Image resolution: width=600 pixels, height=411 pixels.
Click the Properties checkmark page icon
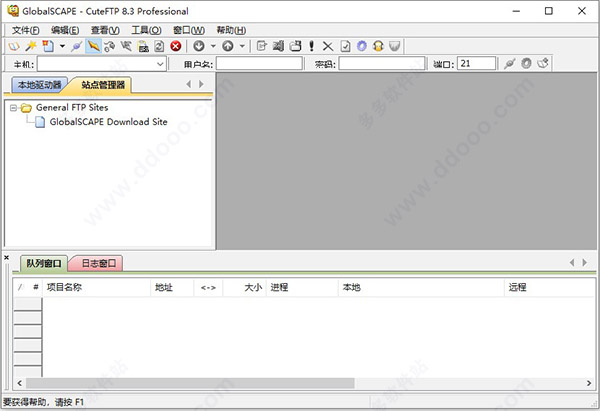pos(345,46)
